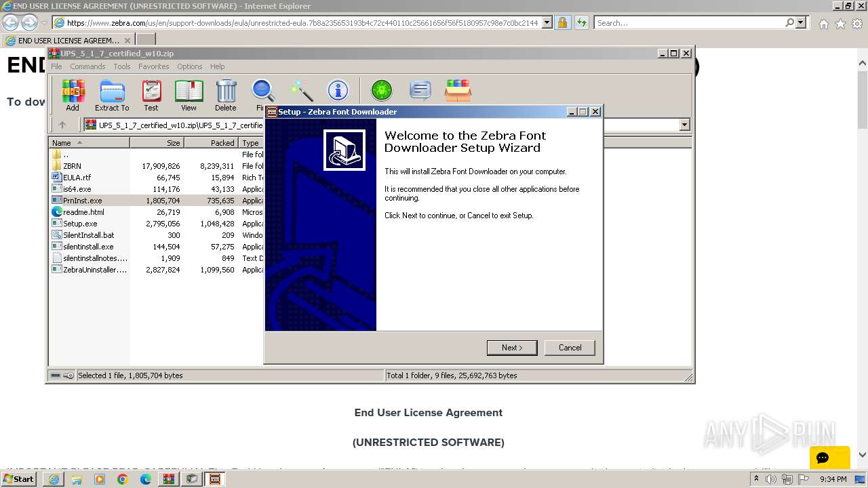Image resolution: width=868 pixels, height=488 pixels.
Task: Open Windows Media Player from taskbar
Action: coord(100,479)
